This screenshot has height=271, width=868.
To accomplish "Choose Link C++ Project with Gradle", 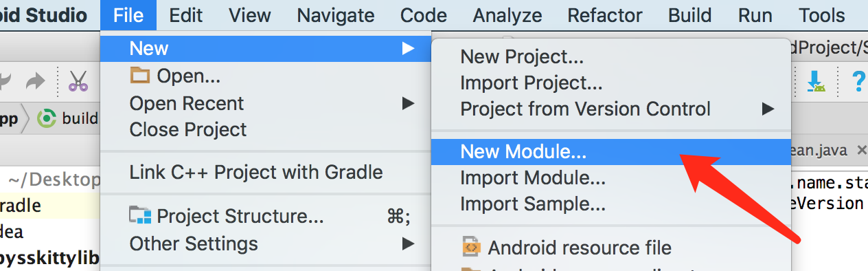I will point(256,172).
